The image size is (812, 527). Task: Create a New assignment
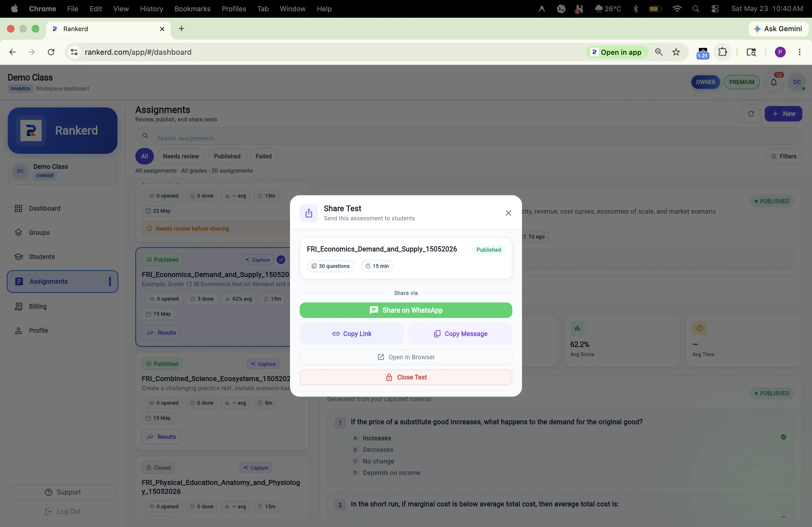(783, 114)
